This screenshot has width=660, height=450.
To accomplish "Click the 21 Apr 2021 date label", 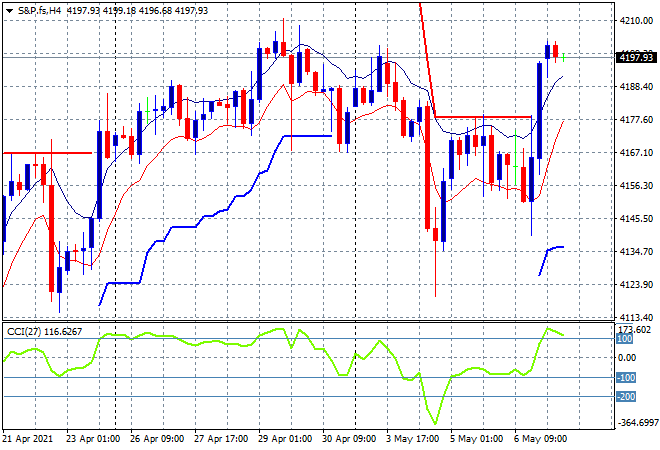I will 28,439.
